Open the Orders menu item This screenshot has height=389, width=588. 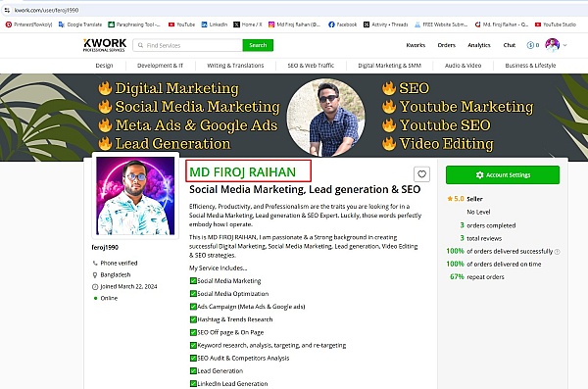click(x=446, y=45)
